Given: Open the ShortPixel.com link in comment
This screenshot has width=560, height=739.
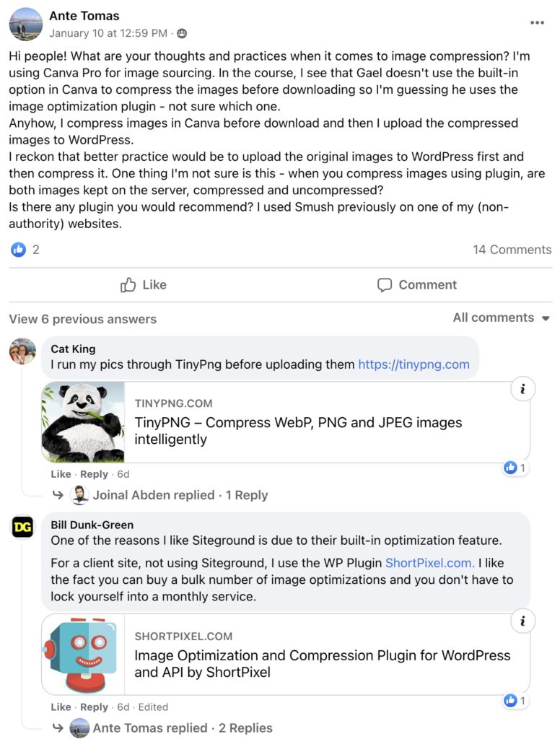Looking at the screenshot, I should point(430,563).
